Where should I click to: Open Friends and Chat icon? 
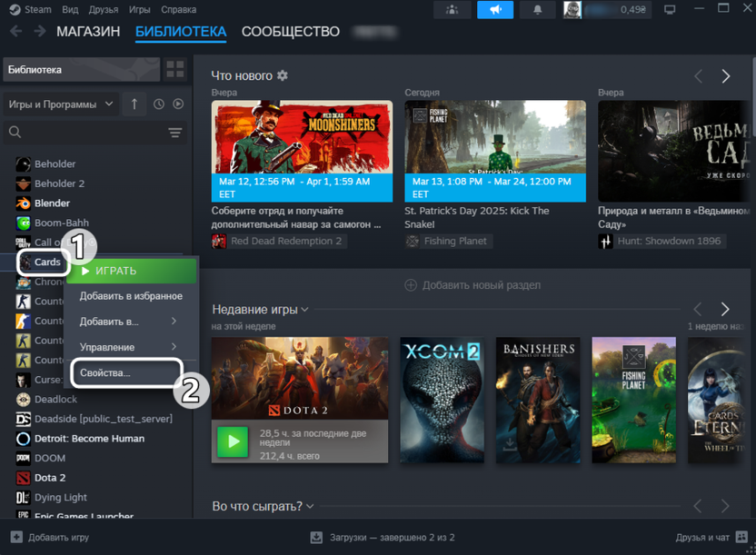[741, 537]
